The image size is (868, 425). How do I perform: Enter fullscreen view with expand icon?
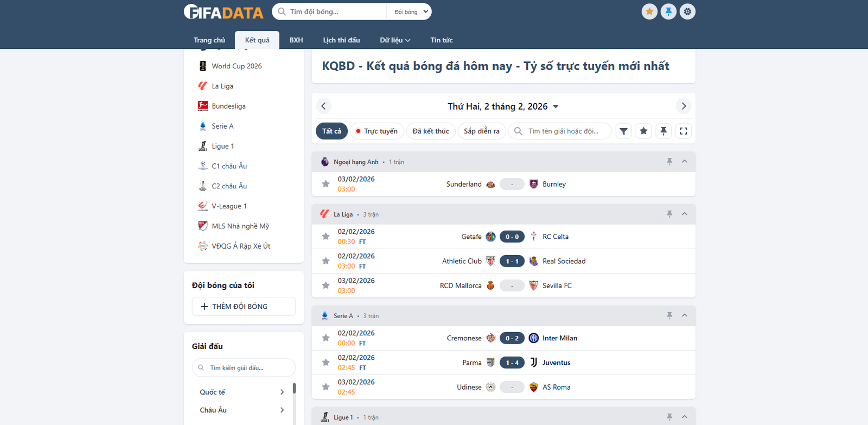(x=684, y=131)
